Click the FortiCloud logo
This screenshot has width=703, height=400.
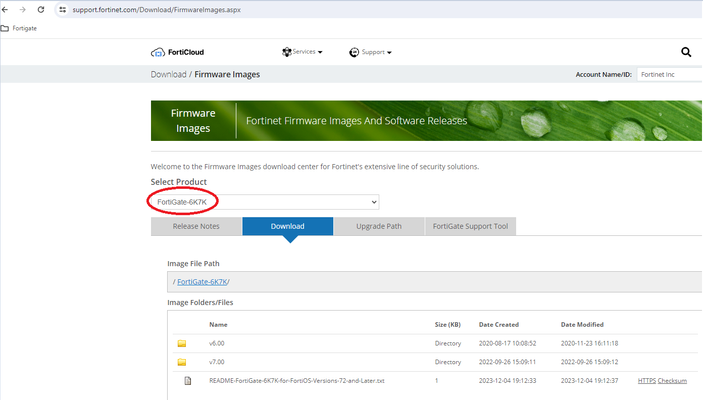[x=178, y=52]
